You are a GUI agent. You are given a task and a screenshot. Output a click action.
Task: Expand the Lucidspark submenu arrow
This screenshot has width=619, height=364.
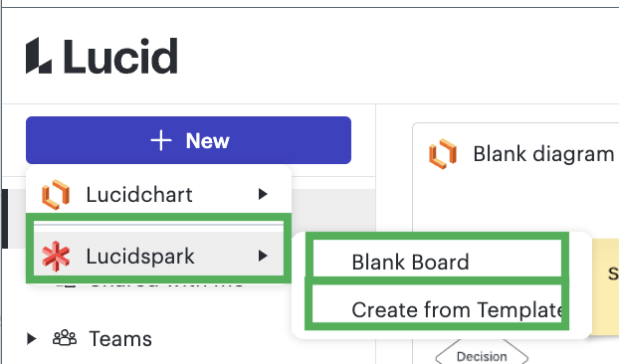coord(263,256)
